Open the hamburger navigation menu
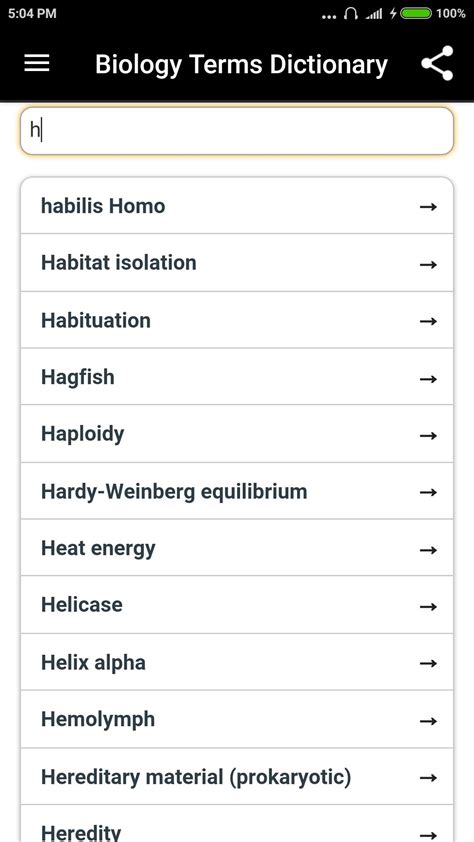474x842 pixels. coord(37,64)
